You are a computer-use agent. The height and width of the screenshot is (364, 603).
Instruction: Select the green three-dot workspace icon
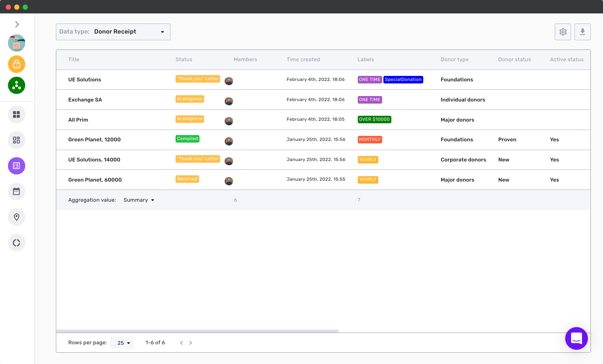pyautogui.click(x=16, y=85)
